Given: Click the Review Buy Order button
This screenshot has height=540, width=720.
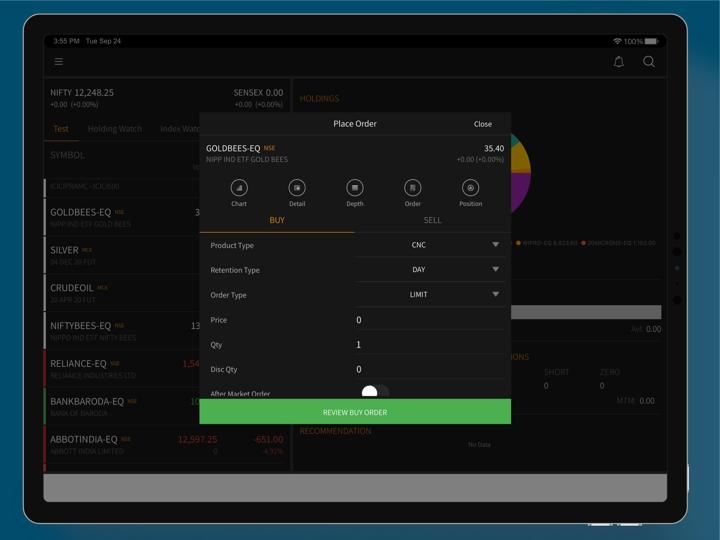Looking at the screenshot, I should [x=355, y=412].
